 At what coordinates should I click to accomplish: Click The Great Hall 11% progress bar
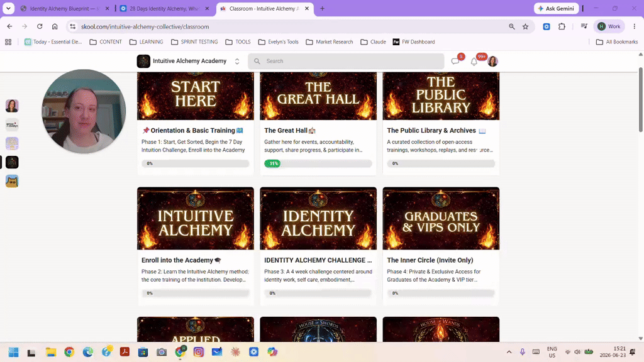tap(318, 163)
